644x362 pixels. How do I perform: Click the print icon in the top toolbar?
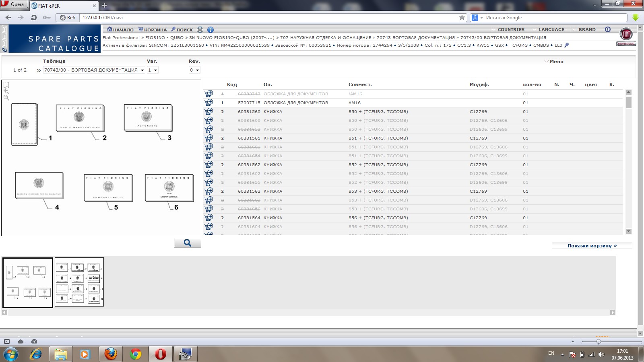(200, 30)
